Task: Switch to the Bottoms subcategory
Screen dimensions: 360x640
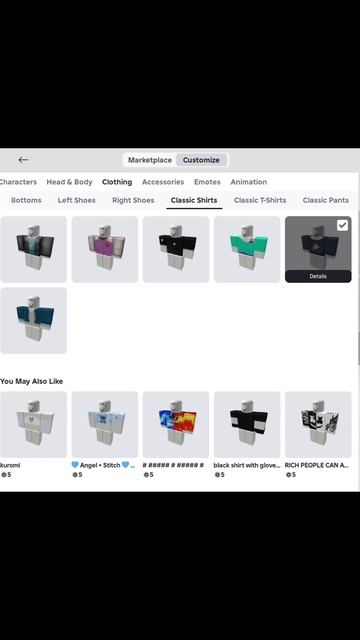Action: (26, 200)
